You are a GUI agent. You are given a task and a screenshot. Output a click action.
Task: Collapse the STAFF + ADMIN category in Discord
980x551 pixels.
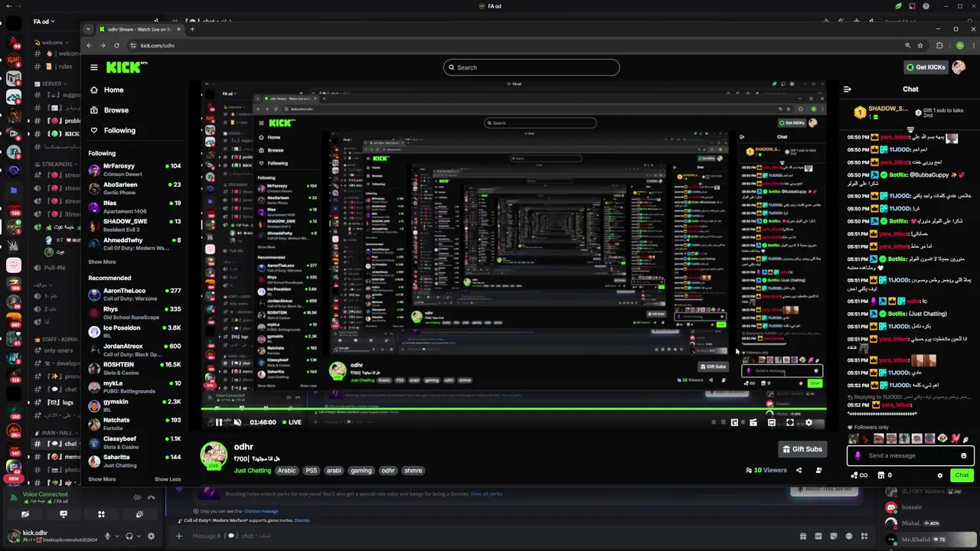[57, 339]
